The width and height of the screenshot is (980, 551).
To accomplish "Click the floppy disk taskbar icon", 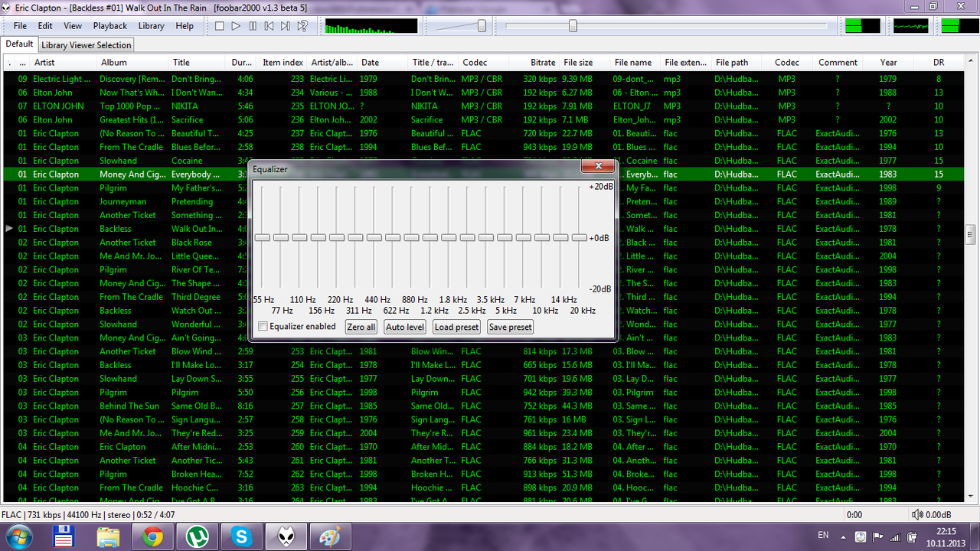I will tap(64, 537).
